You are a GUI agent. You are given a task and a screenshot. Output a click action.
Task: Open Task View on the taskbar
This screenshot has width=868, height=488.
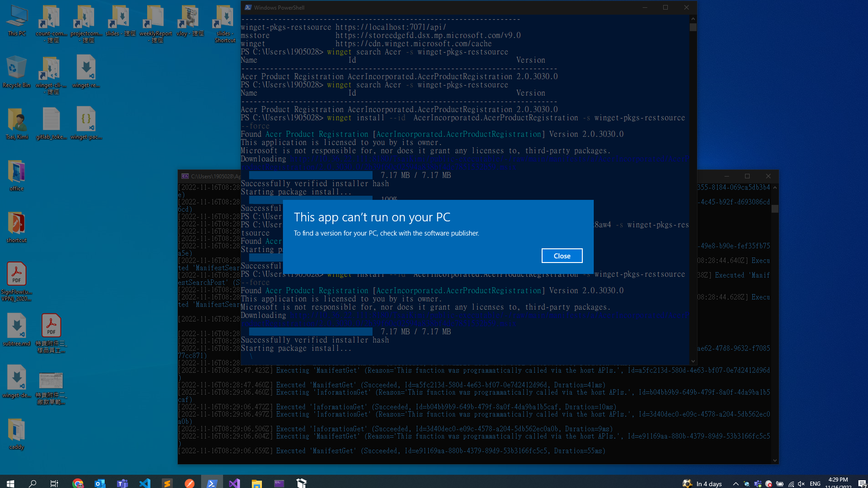pos(54,483)
